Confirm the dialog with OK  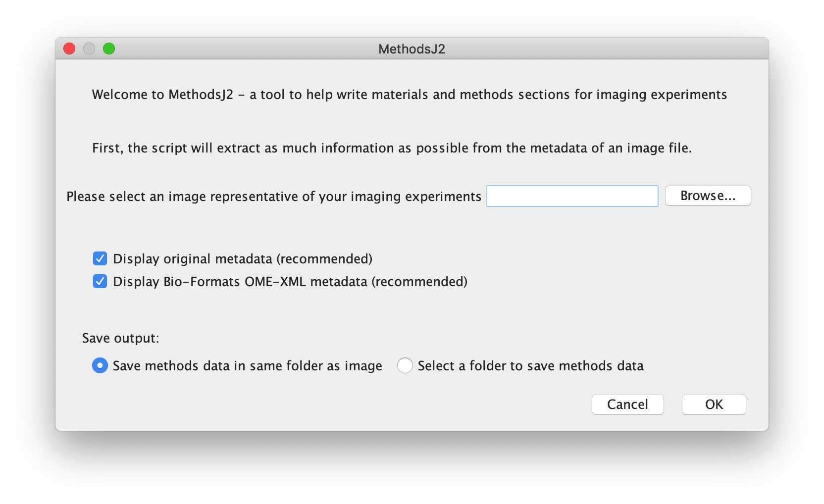click(x=714, y=404)
